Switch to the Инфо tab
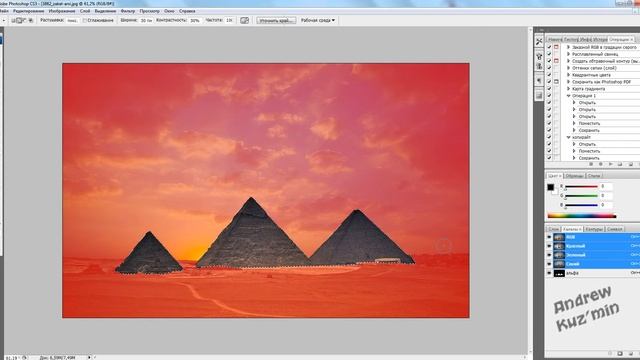640x360 pixels. [x=586, y=40]
